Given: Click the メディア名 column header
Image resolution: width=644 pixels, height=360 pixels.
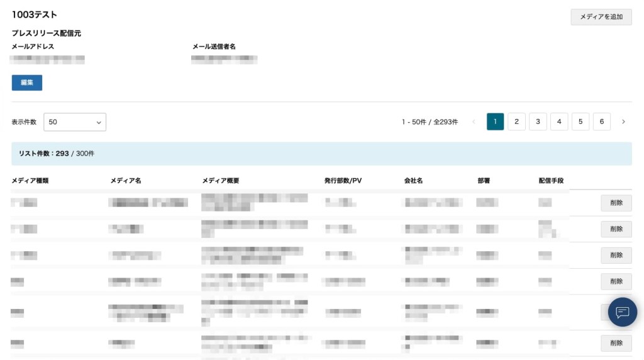Looking at the screenshot, I should pyautogui.click(x=126, y=181).
